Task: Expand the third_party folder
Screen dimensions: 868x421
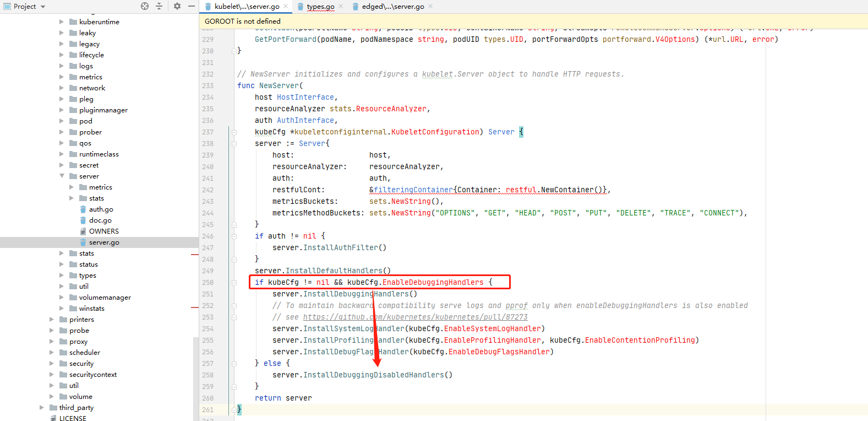Action: click(x=42, y=408)
